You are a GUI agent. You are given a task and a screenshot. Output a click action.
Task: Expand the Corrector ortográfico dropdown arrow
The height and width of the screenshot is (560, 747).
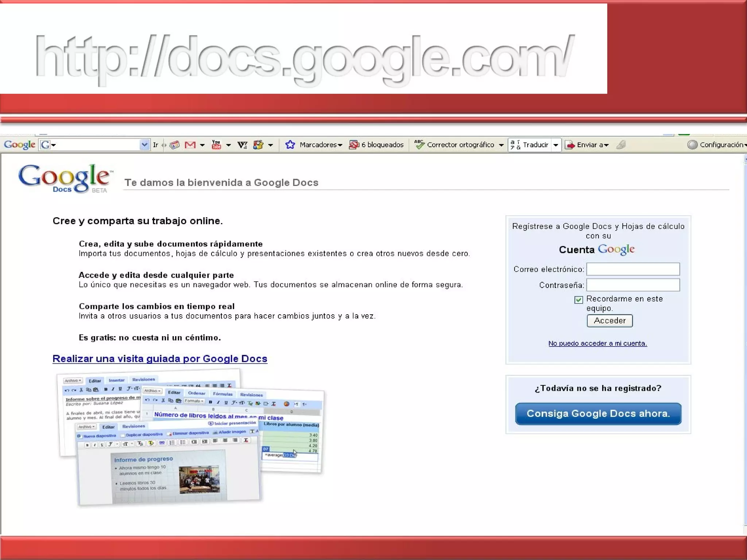[502, 145]
